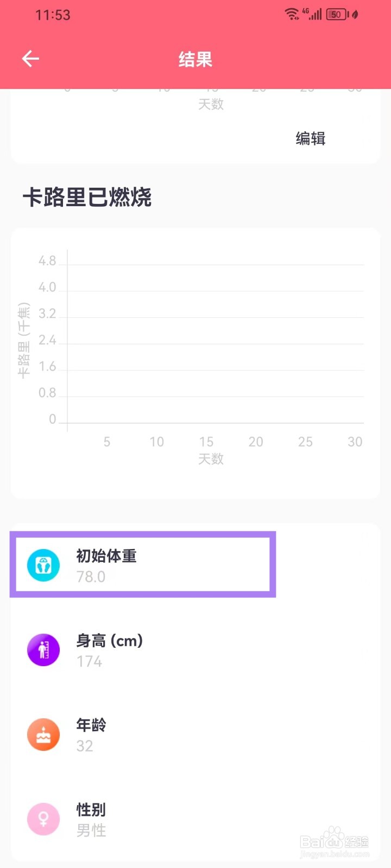Tap the purple height ruler icon

tap(43, 650)
